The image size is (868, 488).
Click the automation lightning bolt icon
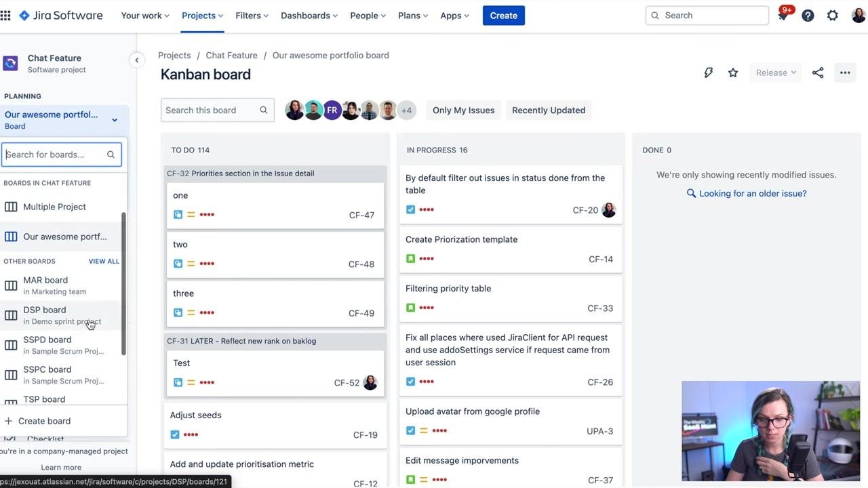click(x=709, y=73)
